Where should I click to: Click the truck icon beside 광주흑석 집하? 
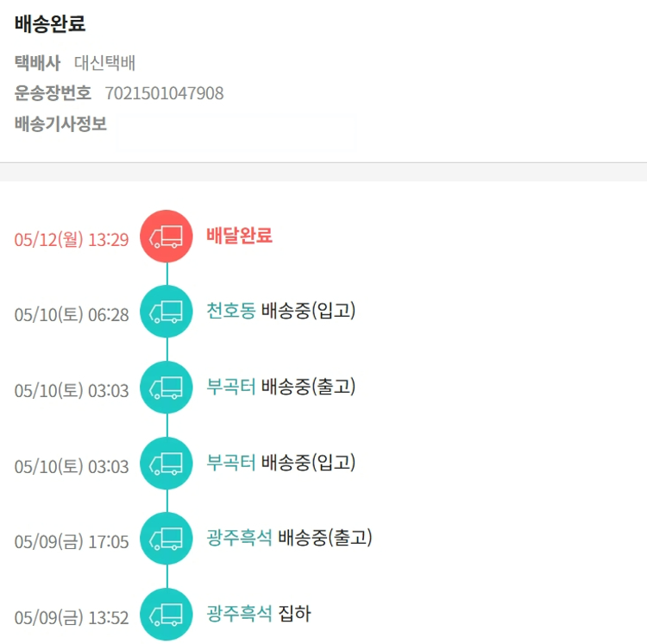[166, 615]
